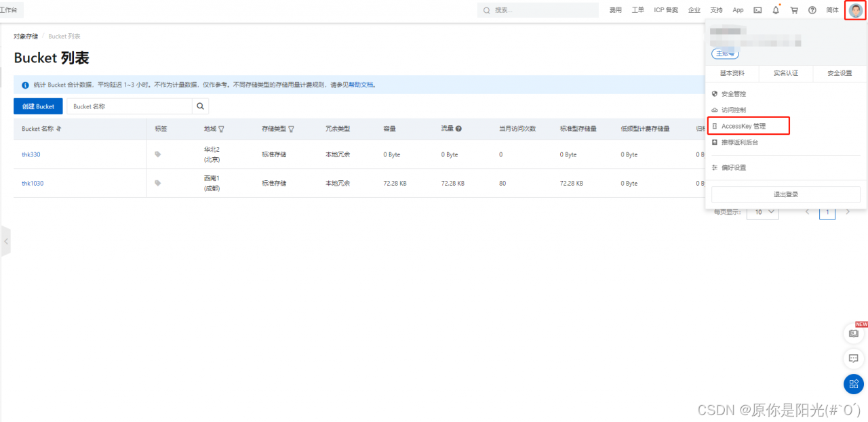Launch Cloud Shell with the terminal icon
Viewport: 868px width, 422px height.
click(757, 9)
